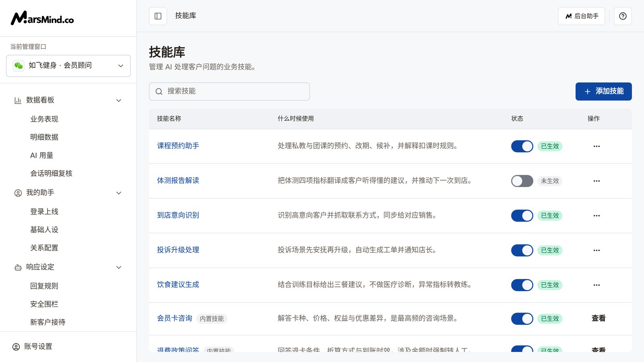644x362 pixels.
Task: Click the 账号设置 user icon
Action: (x=16, y=347)
